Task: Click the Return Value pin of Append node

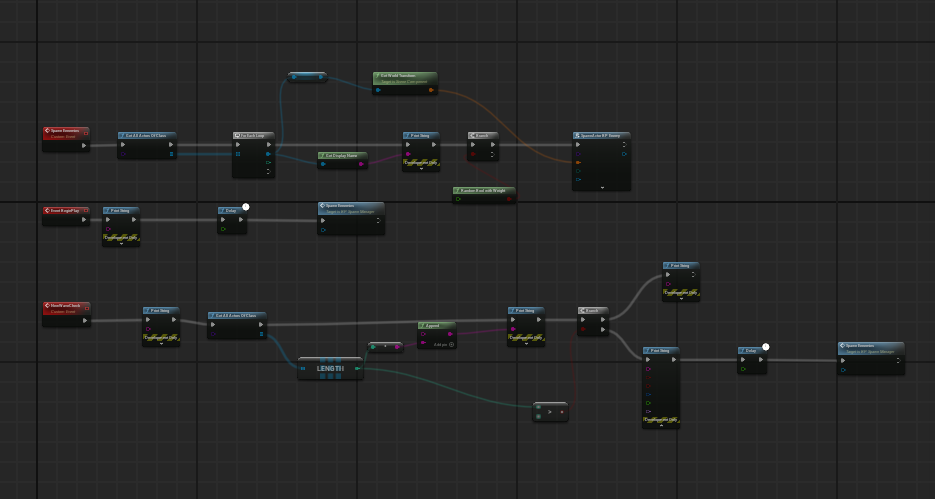Action: [x=450, y=334]
